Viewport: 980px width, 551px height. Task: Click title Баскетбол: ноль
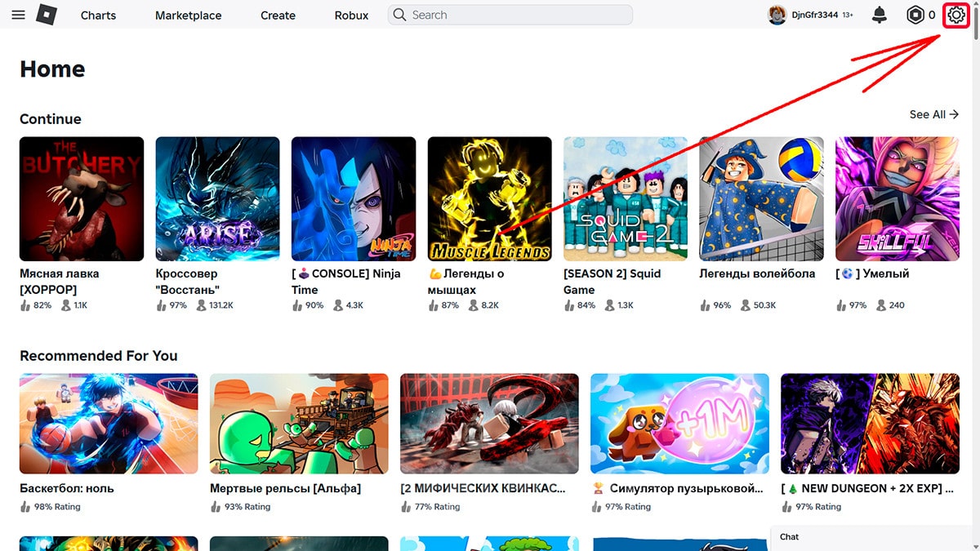[x=67, y=488]
